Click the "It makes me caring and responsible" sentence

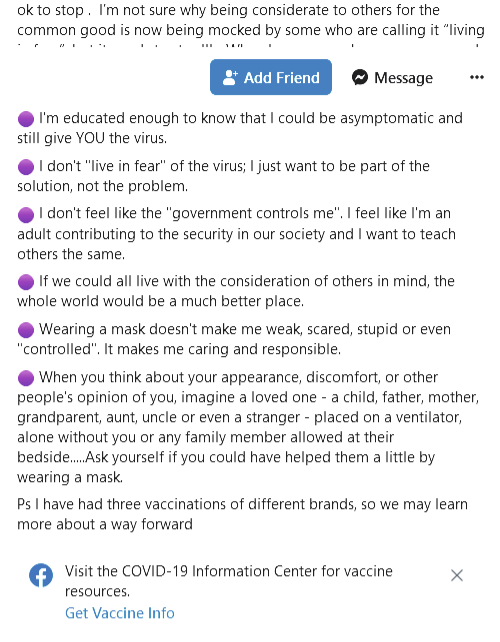point(222,349)
